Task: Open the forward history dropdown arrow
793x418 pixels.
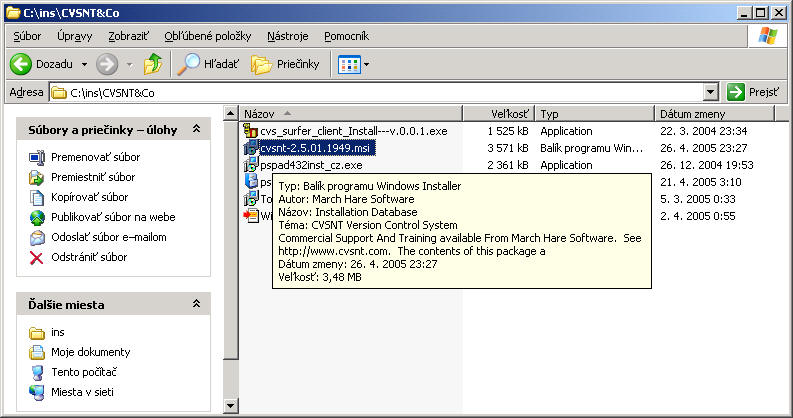Action: pos(129,64)
